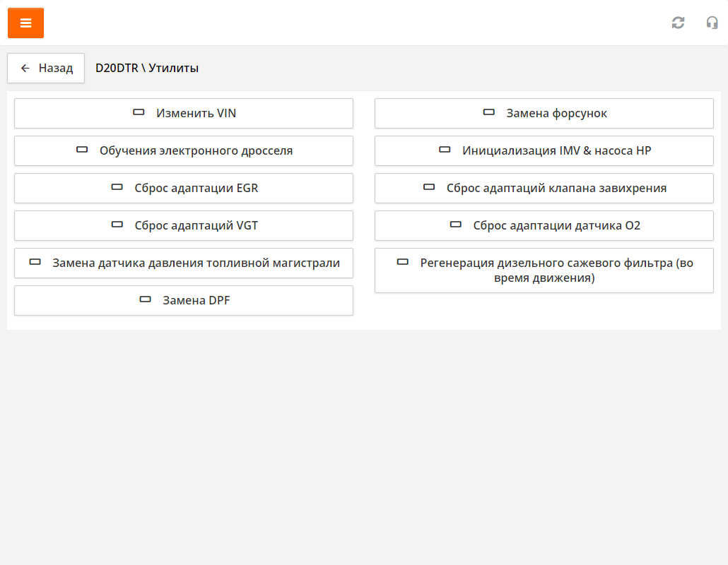Click the icon beside Замена форсунок

point(488,112)
